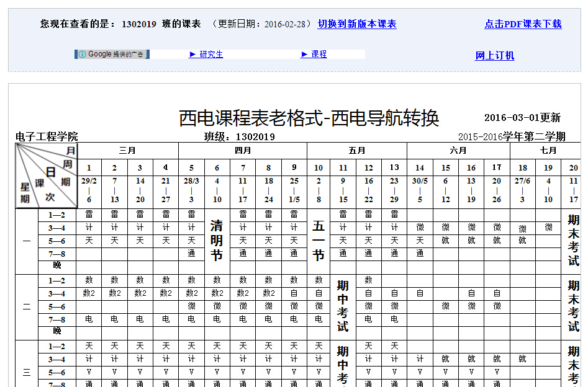This screenshot has height=387, width=588.
Task: Click the 清明节 holiday cell on Monday
Action: point(217,240)
